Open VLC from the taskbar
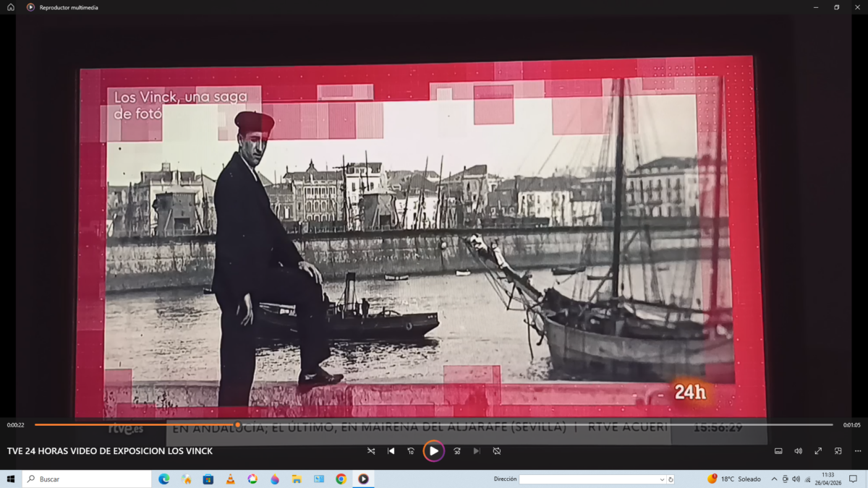 [x=230, y=479]
